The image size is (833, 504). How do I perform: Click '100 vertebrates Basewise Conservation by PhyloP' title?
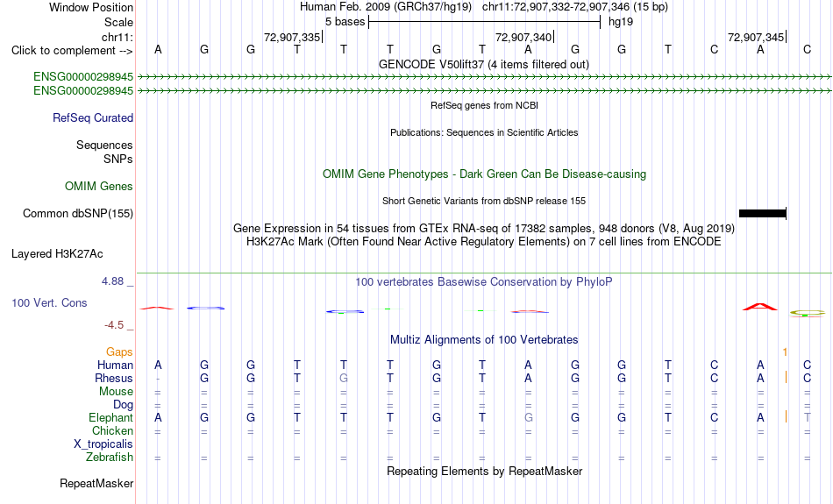[484, 282]
